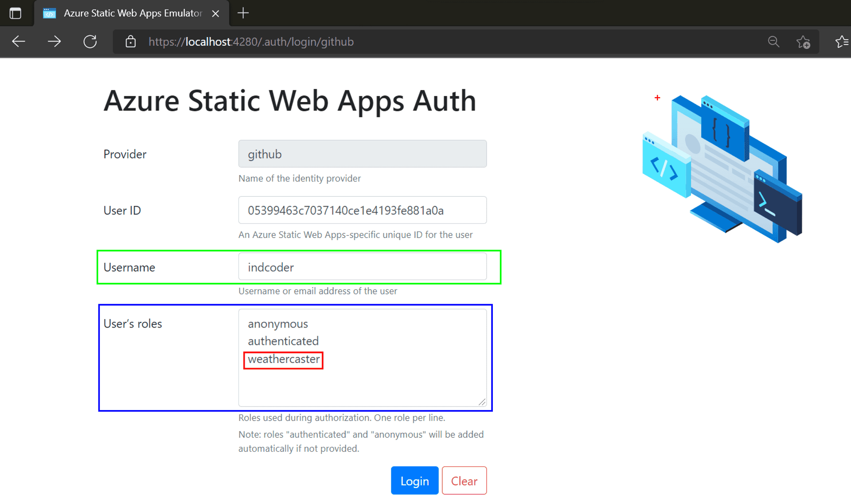Toggle the browser settings menu icon

(x=842, y=41)
